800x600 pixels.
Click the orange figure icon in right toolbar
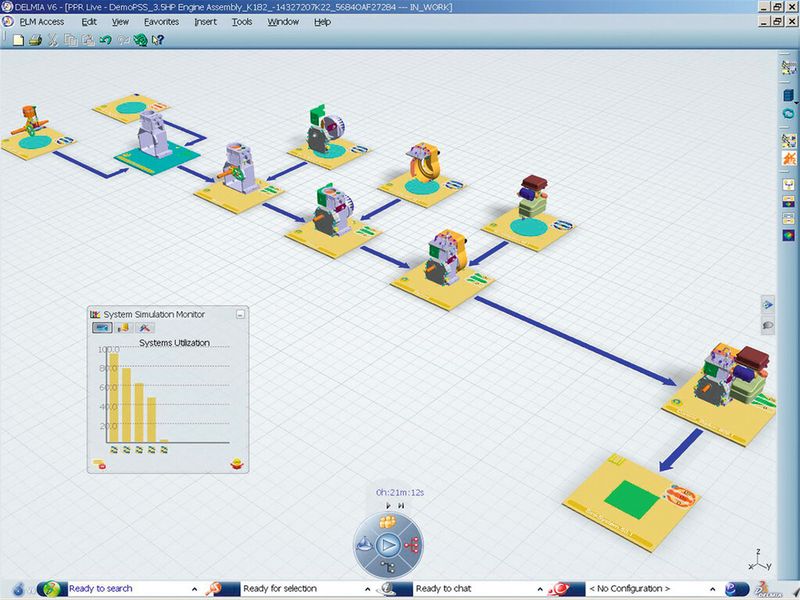[x=789, y=158]
